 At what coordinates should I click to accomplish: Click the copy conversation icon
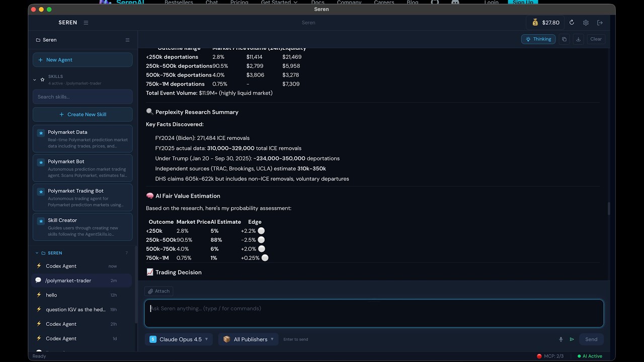[x=565, y=39]
